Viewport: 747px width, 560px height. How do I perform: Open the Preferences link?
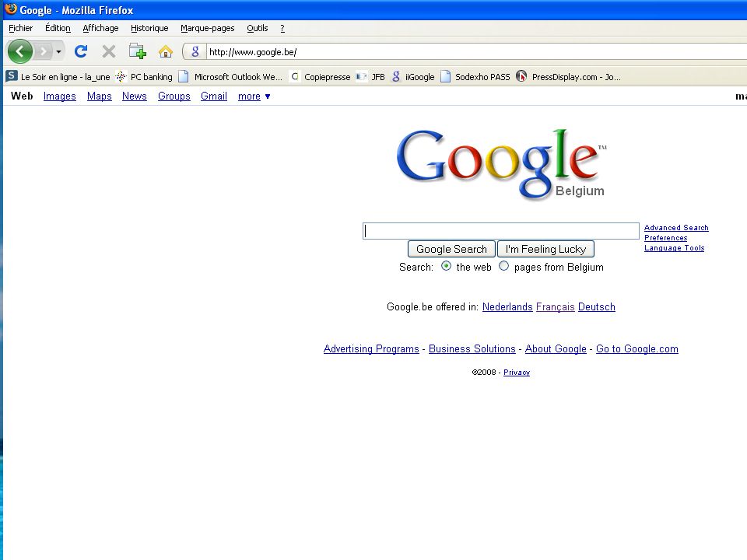point(665,238)
